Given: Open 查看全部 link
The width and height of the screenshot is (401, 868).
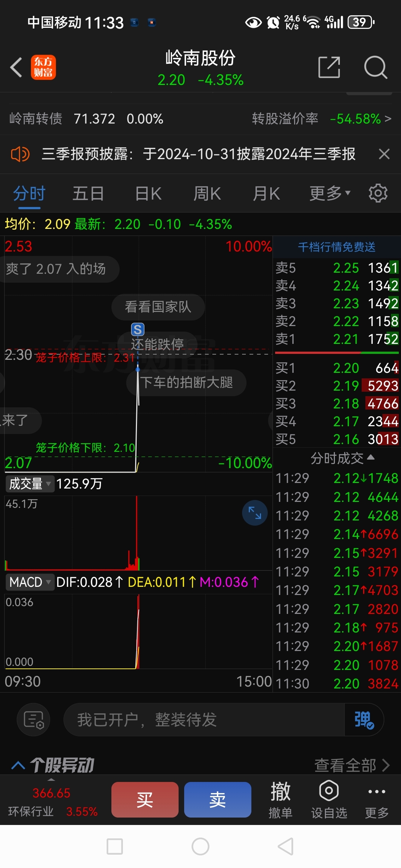Looking at the screenshot, I should click(x=352, y=765).
